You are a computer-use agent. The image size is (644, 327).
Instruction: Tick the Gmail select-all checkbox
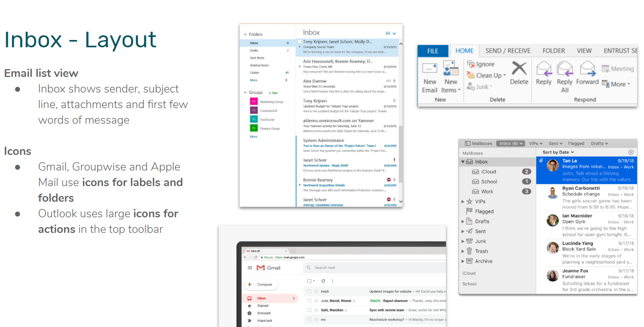tap(309, 281)
